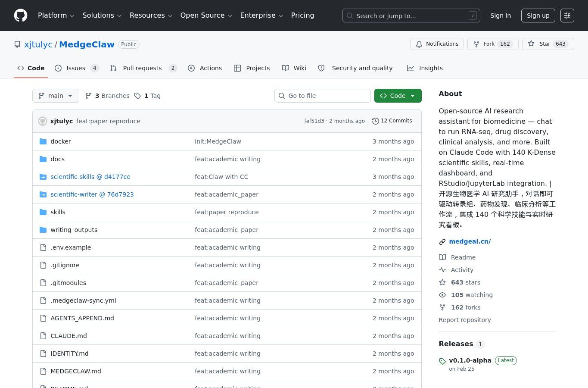Open the latest commit message feat:paper reproduce
The height and width of the screenshot is (388, 588).
(108, 121)
